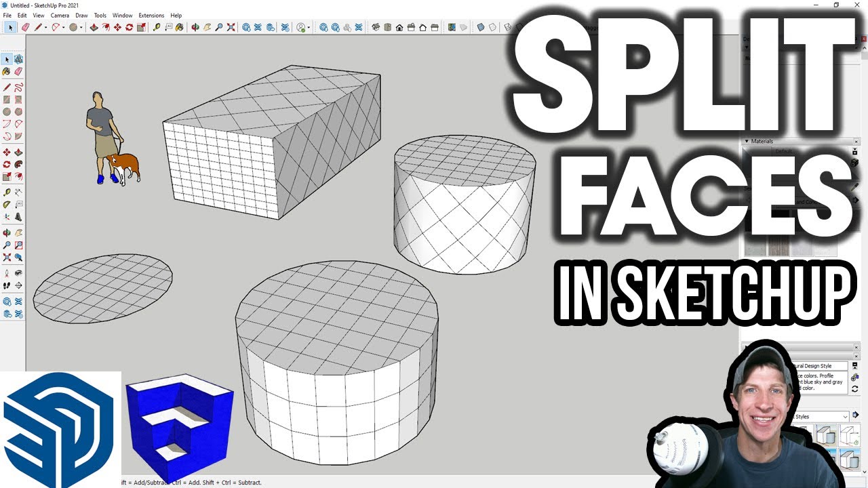Select the Tape Measure tool
868x488 pixels.
pos(157,27)
